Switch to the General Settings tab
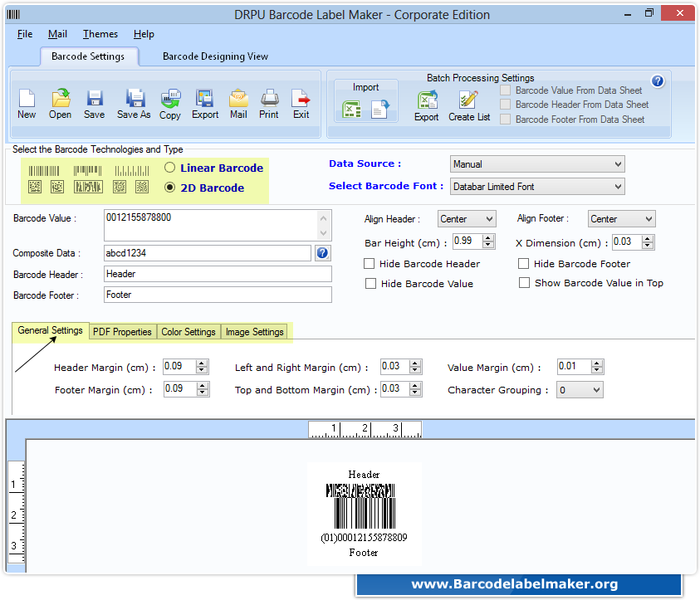Screen dimensions: 700x600 click(x=51, y=330)
